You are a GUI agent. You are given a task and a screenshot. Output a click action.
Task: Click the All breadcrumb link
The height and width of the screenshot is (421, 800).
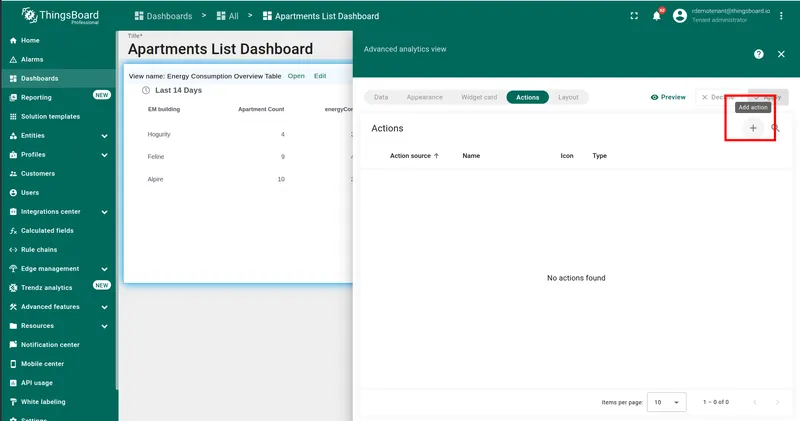228,16
